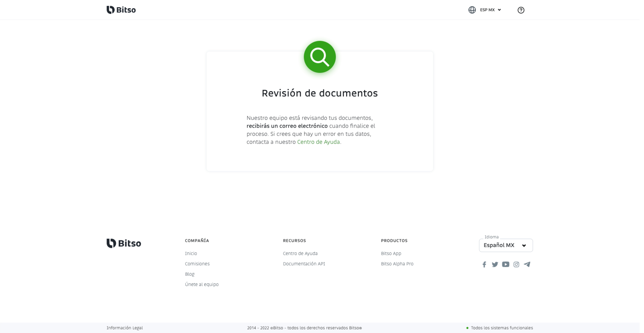Open Únete al equipo link
Image resolution: width=644 pixels, height=333 pixels.
201,284
